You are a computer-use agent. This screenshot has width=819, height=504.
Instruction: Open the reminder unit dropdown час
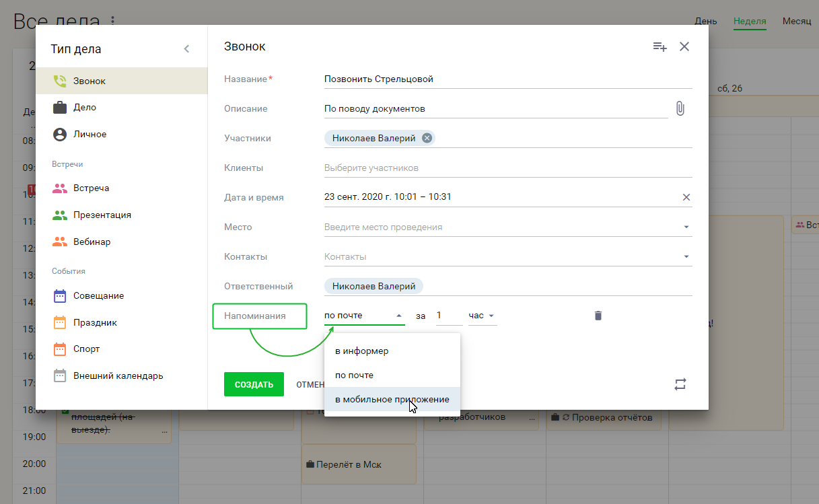pyautogui.click(x=483, y=315)
